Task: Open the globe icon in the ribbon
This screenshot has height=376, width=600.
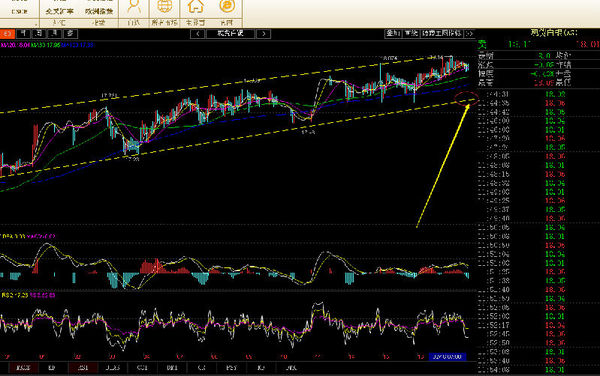Action: point(165,7)
